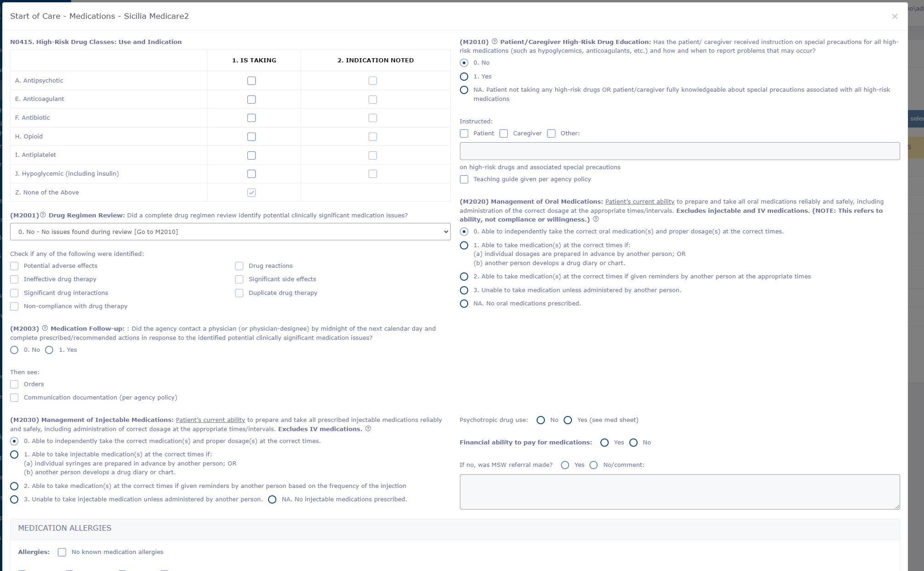This screenshot has height=571, width=924.
Task: Select M2020 option 3 unable unless administered
Action: point(464,290)
